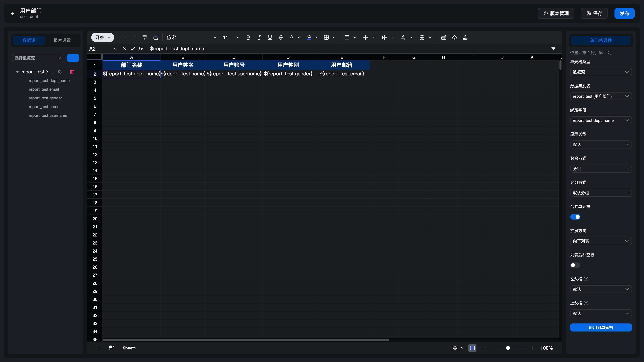Click the 应用到单元格 button
Viewport: 644px width, 362px height.
tap(601, 327)
